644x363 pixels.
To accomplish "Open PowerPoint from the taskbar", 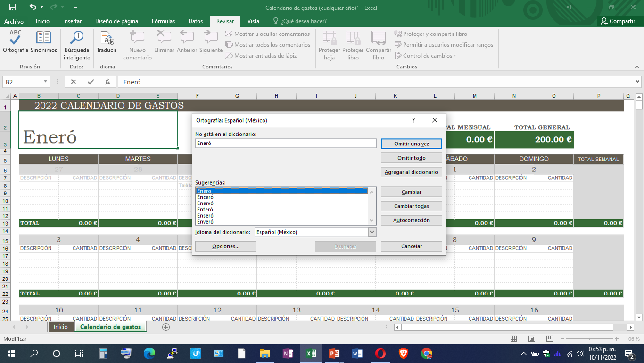I will (x=334, y=353).
